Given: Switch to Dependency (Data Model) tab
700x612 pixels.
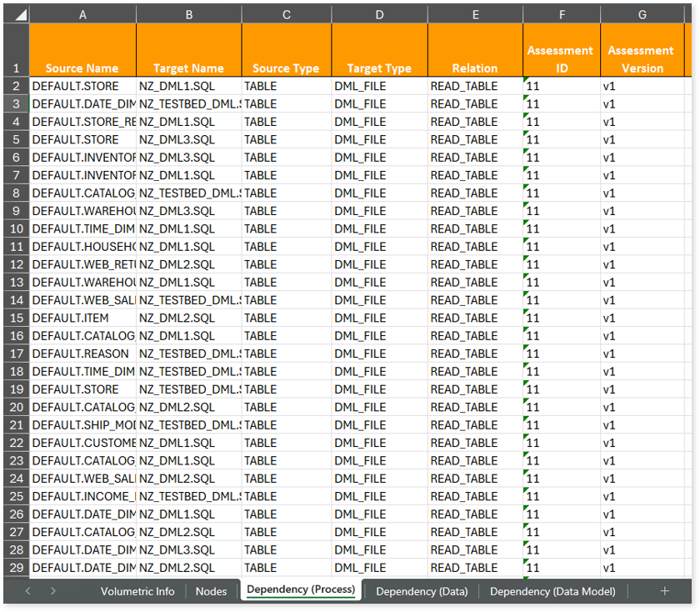Looking at the screenshot, I should [x=552, y=591].
